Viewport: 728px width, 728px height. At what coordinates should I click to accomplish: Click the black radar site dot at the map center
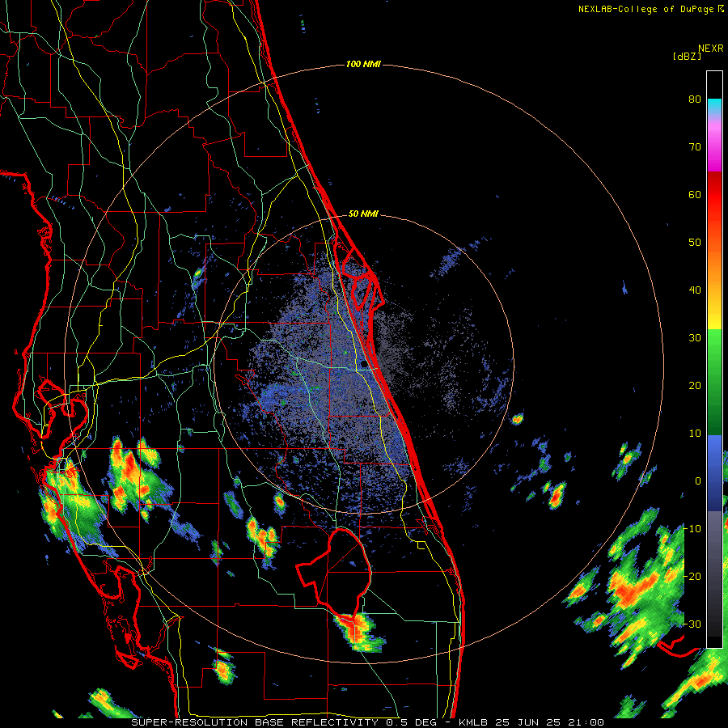point(364,364)
